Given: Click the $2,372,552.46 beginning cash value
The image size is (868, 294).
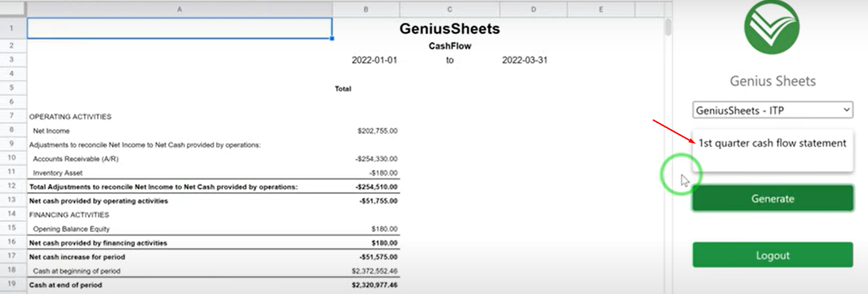Looking at the screenshot, I should (374, 271).
